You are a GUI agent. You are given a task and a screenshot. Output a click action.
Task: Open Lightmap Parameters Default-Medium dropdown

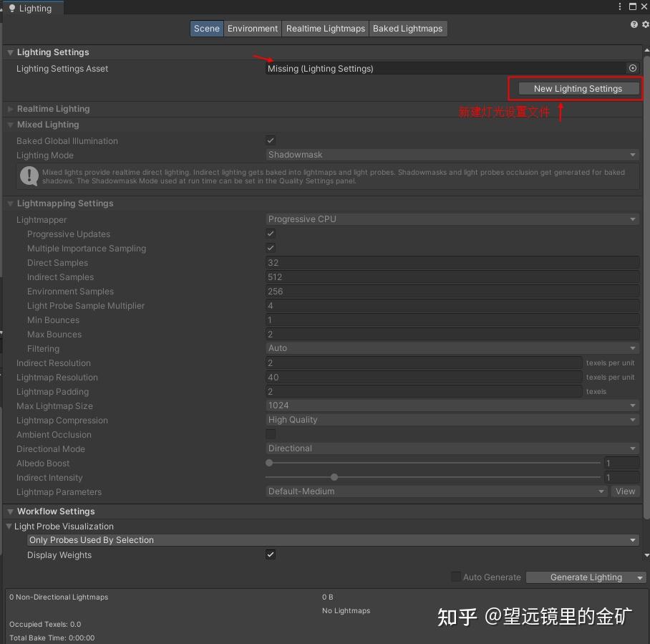click(x=436, y=491)
